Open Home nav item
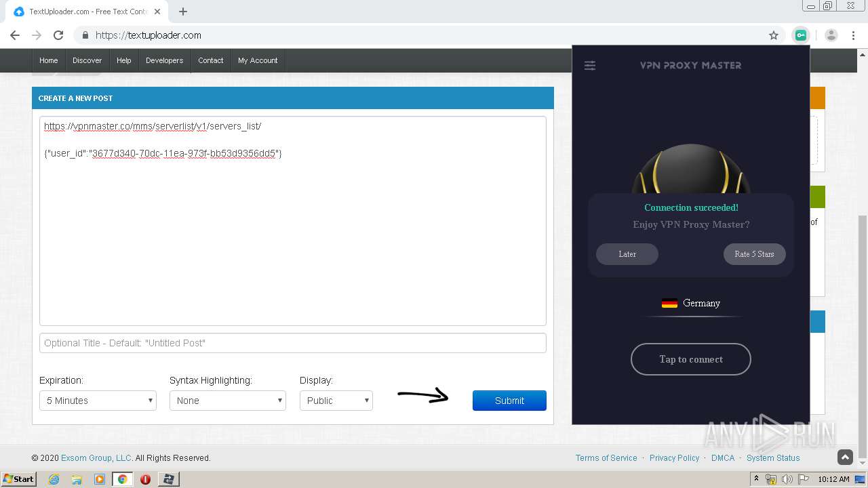The width and height of the screenshot is (868, 488). pos(49,60)
